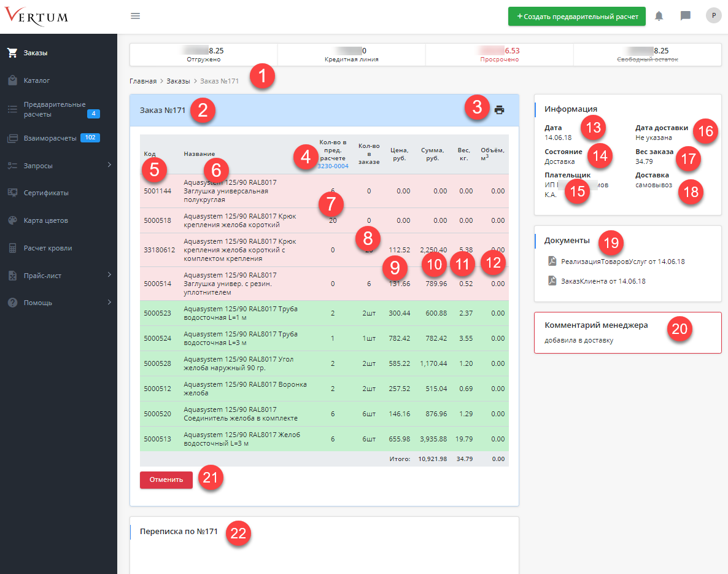
Task: Go to Взаиморасчеты section
Action: [x=50, y=138]
